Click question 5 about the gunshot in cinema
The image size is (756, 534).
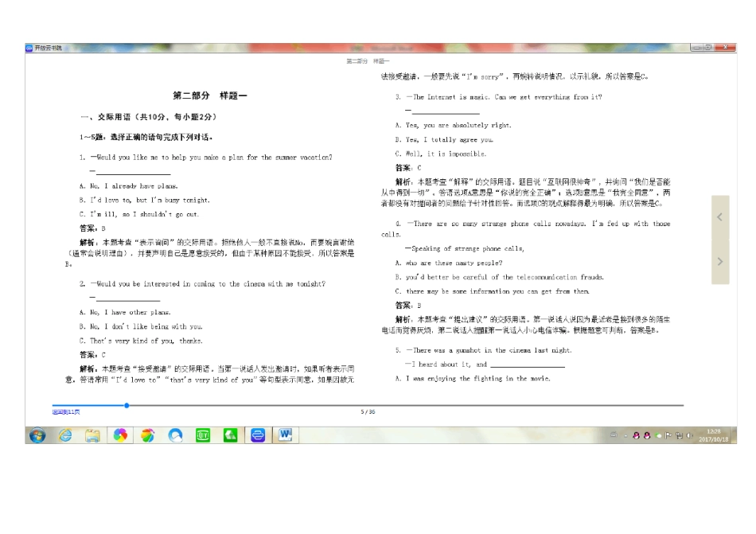484,350
